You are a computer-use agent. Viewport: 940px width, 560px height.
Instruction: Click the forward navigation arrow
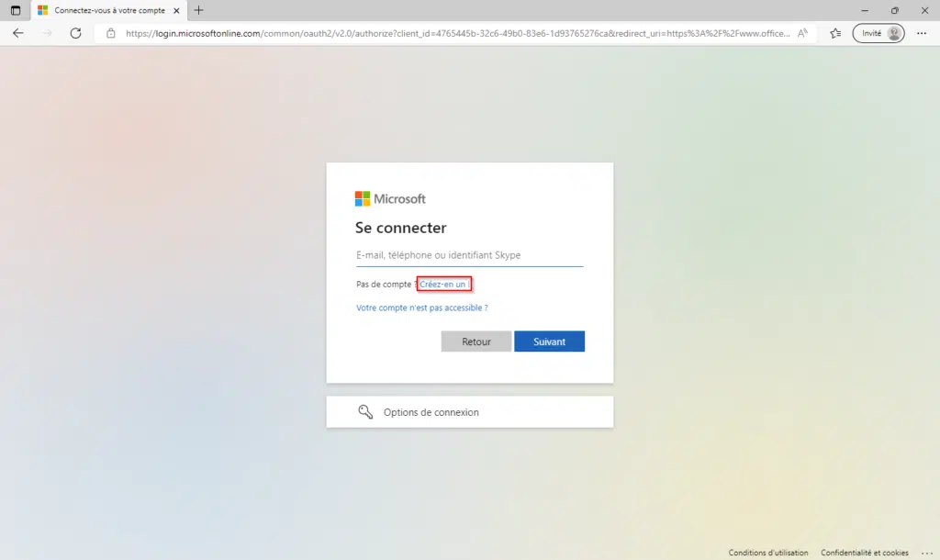coord(47,34)
